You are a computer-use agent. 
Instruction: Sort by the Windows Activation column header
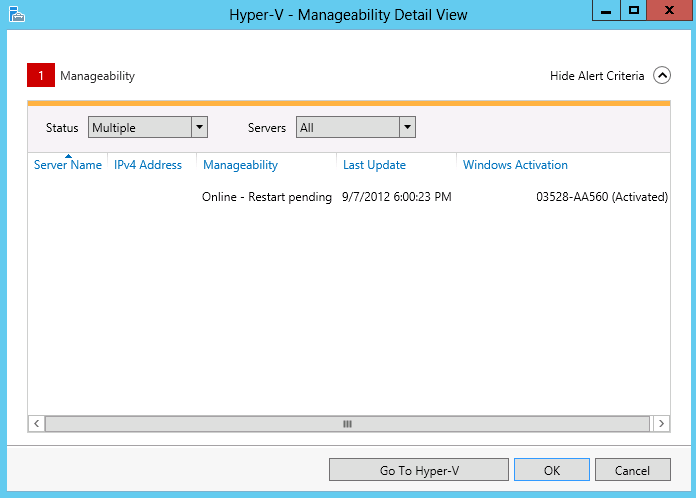click(515, 165)
